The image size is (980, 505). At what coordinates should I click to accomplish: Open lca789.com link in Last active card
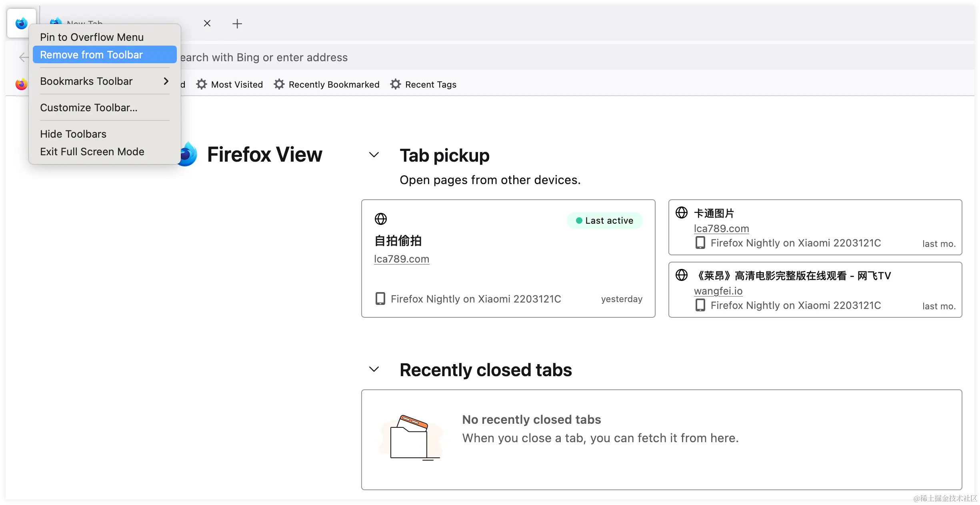402,259
